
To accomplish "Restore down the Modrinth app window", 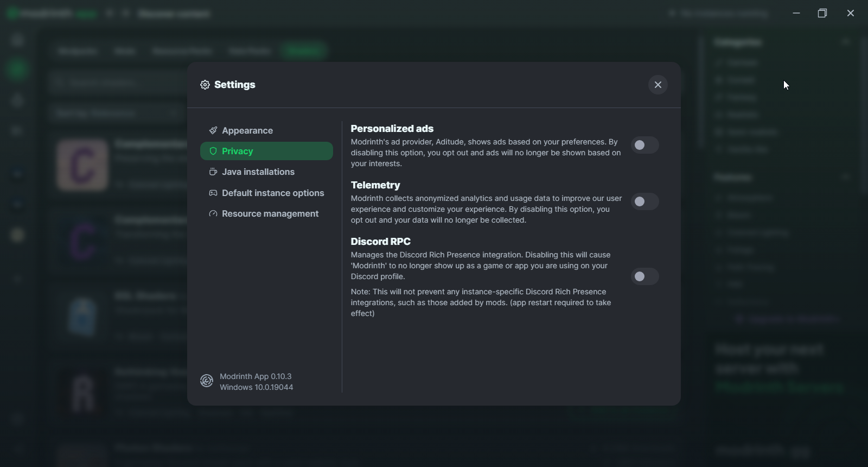I will (822, 13).
